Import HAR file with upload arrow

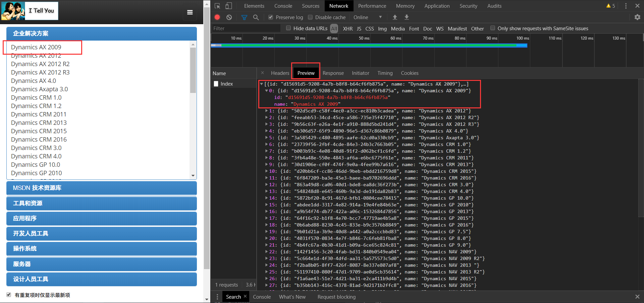[x=395, y=17]
